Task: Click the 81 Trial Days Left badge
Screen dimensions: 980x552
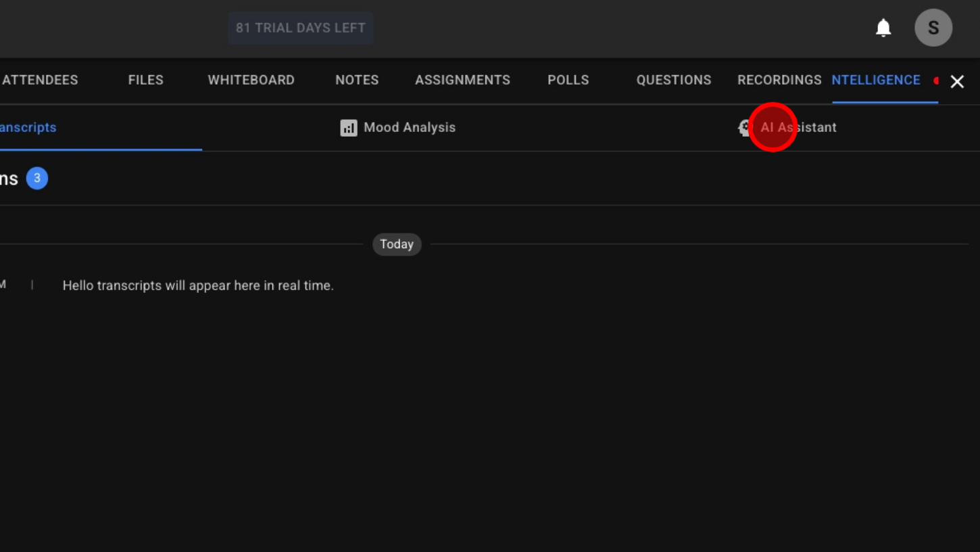Action: tap(301, 28)
